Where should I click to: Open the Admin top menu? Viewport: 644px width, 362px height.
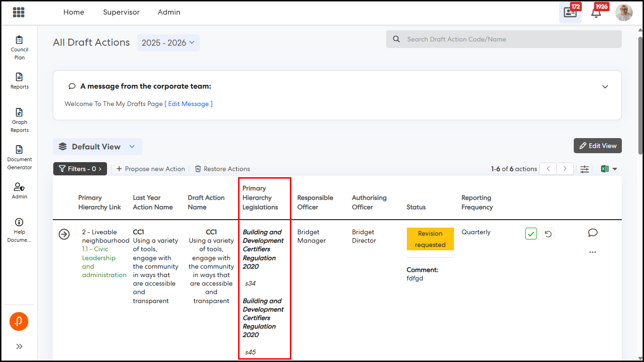click(169, 12)
